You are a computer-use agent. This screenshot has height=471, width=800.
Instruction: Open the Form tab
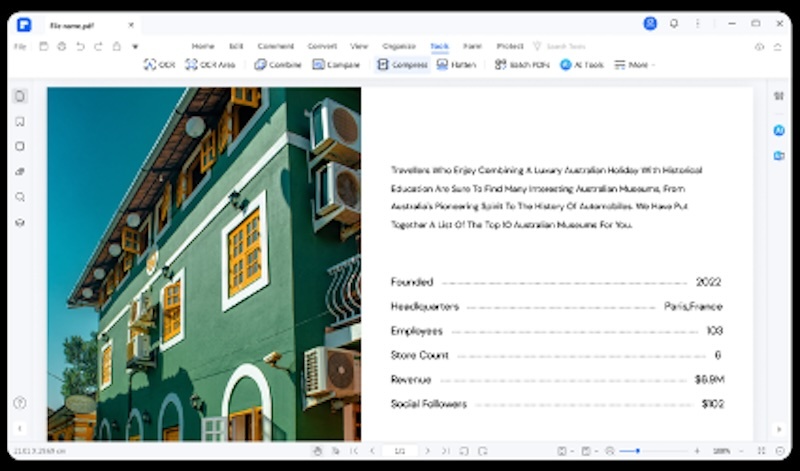click(472, 46)
